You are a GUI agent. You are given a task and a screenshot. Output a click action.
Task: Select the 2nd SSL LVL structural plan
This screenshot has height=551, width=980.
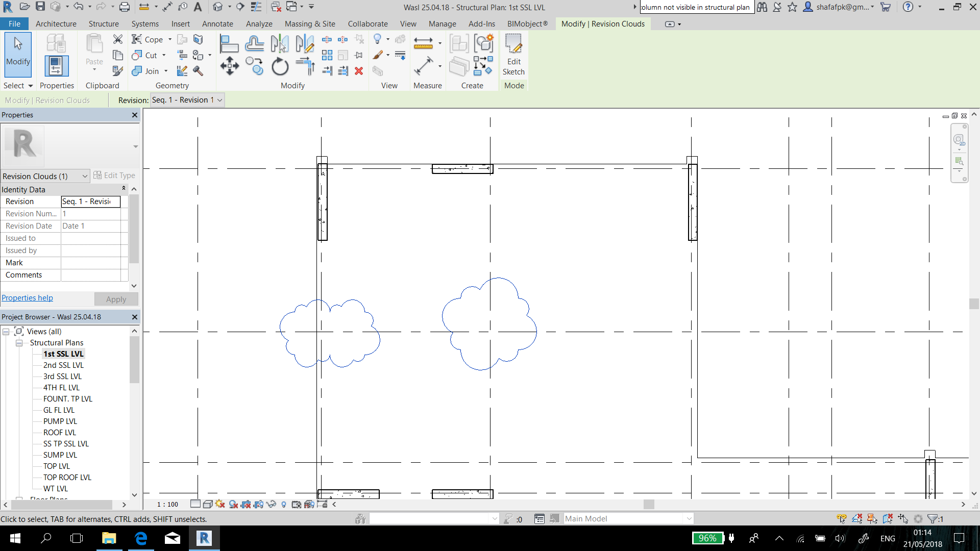63,365
